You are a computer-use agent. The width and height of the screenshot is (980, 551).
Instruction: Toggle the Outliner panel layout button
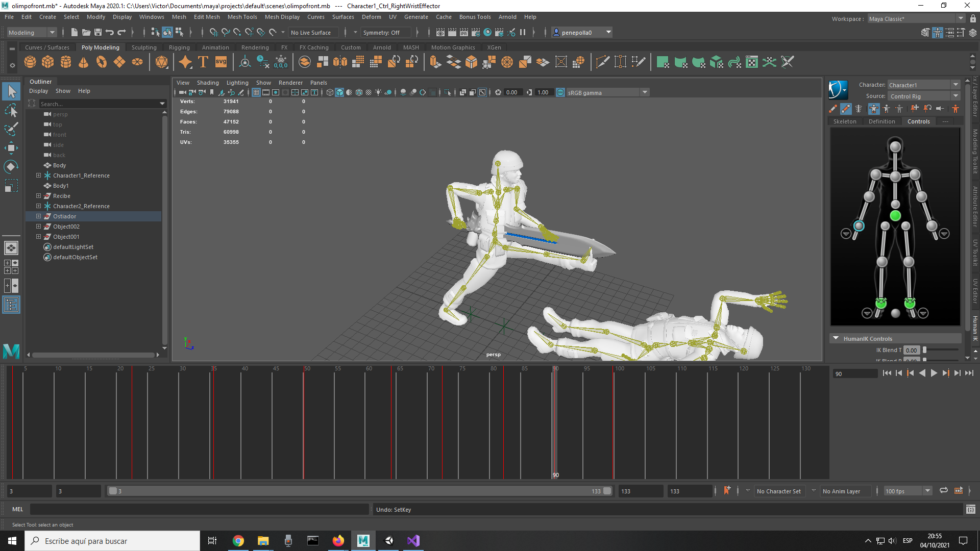11,305
